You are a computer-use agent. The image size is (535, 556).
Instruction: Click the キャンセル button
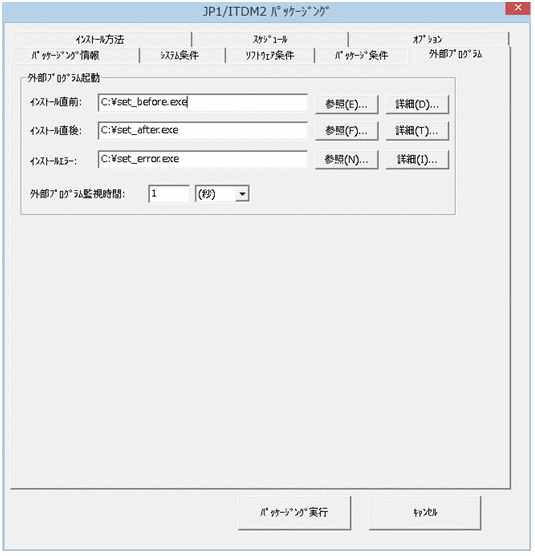click(x=425, y=512)
